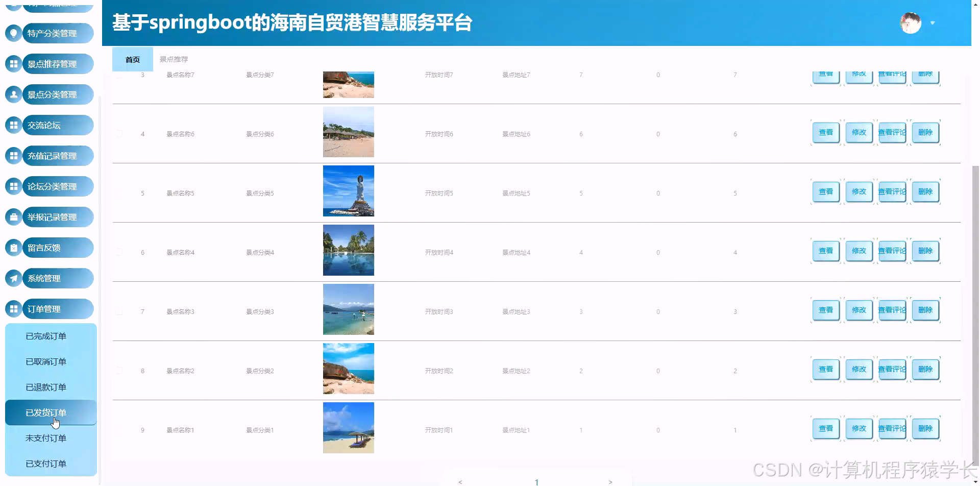Select row checkbox for 景点名称2
This screenshot has width=980, height=486.
pyautogui.click(x=119, y=371)
